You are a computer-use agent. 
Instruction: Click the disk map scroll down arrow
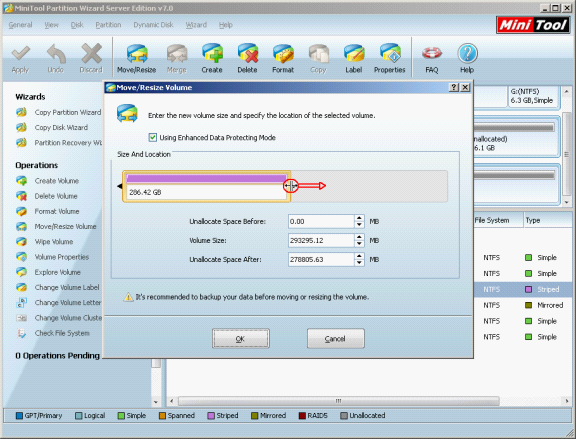pyautogui.click(x=567, y=202)
